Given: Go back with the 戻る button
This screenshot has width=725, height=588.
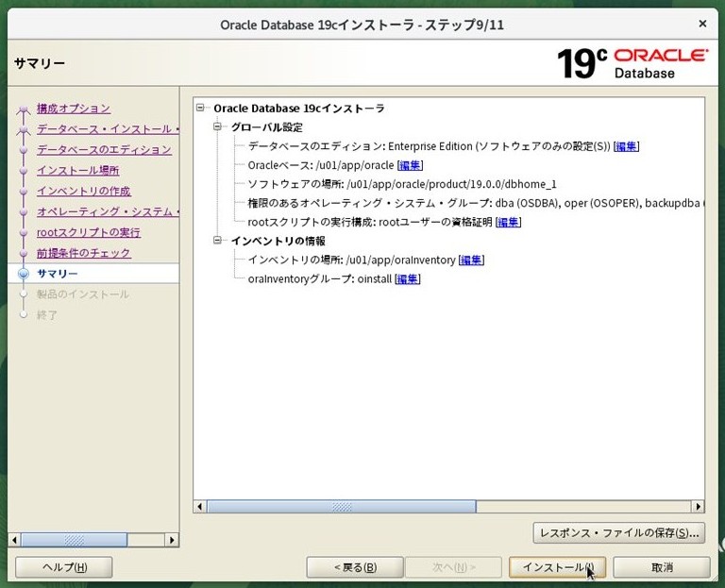Looking at the screenshot, I should click(355, 567).
